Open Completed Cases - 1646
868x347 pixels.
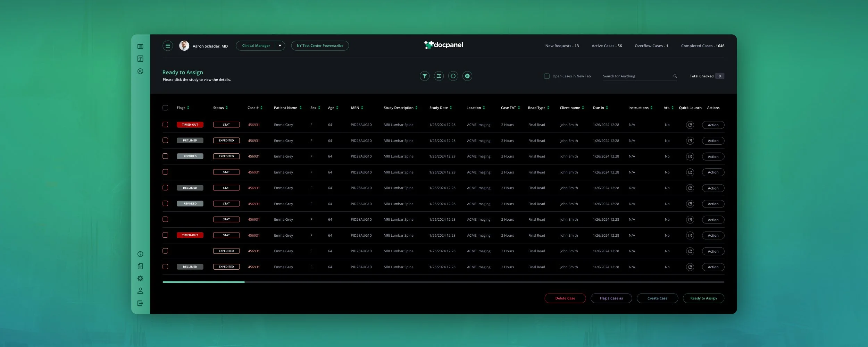tap(703, 46)
